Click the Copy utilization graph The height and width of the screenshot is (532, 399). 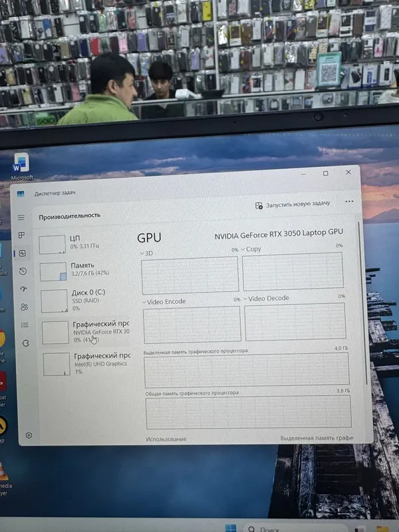(x=293, y=272)
